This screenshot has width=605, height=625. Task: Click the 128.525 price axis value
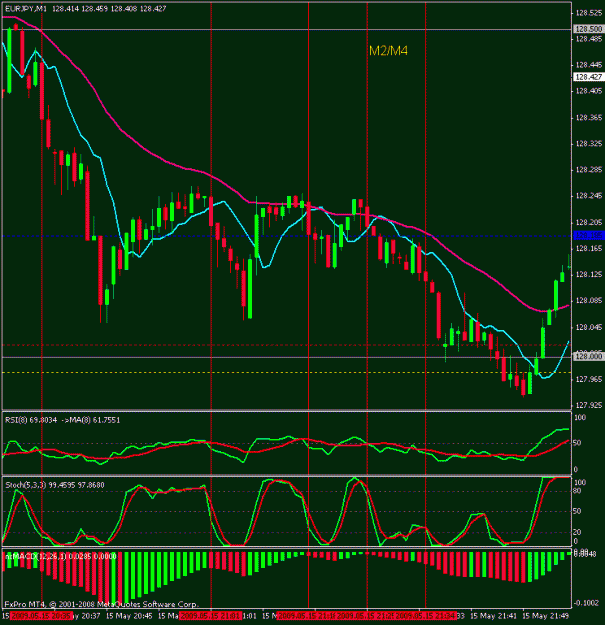click(x=589, y=13)
